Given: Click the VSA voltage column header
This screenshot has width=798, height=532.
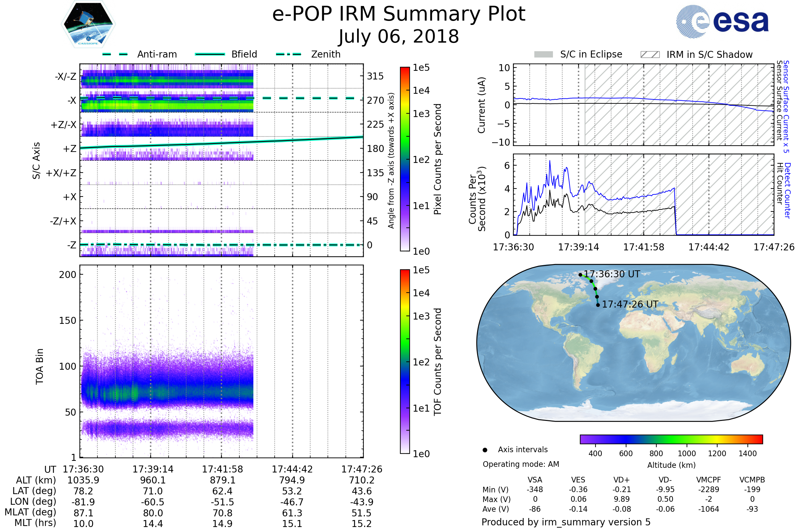Looking at the screenshot, I should pos(535,480).
